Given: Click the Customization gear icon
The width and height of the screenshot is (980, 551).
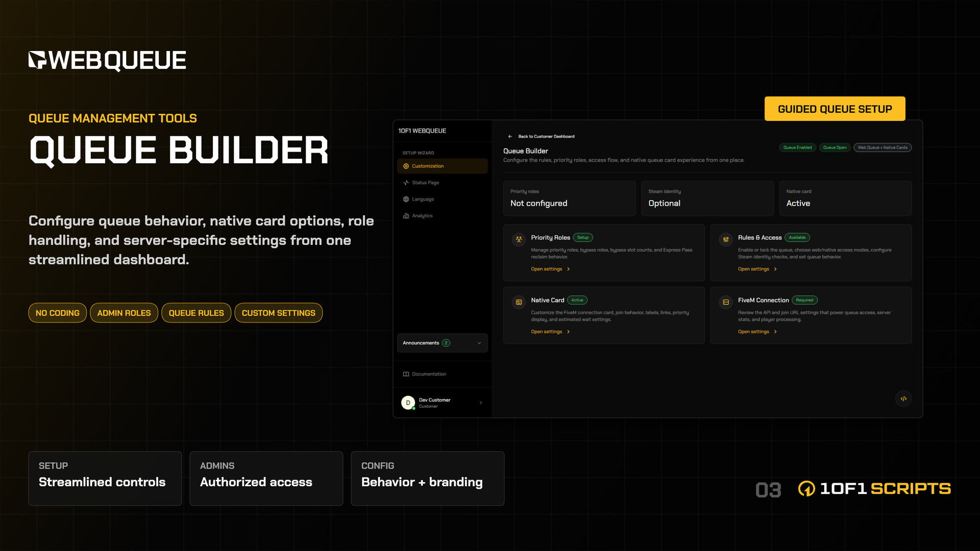Looking at the screenshot, I should tap(406, 166).
